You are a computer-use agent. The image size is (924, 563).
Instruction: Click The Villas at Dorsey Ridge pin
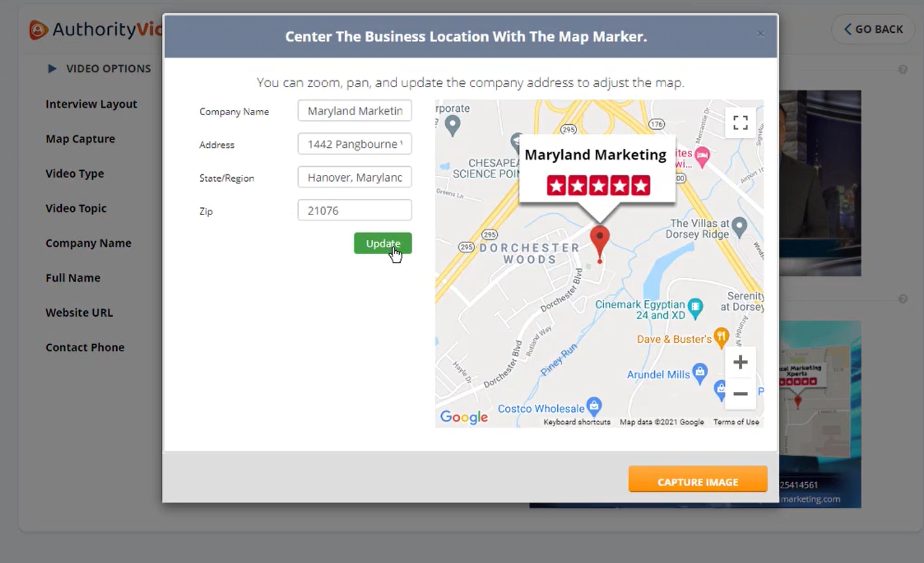coord(739,226)
